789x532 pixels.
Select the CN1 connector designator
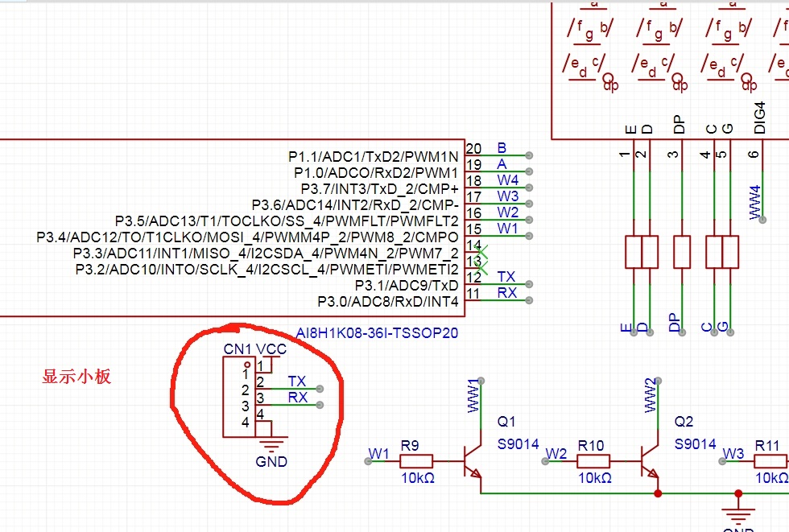click(x=237, y=349)
